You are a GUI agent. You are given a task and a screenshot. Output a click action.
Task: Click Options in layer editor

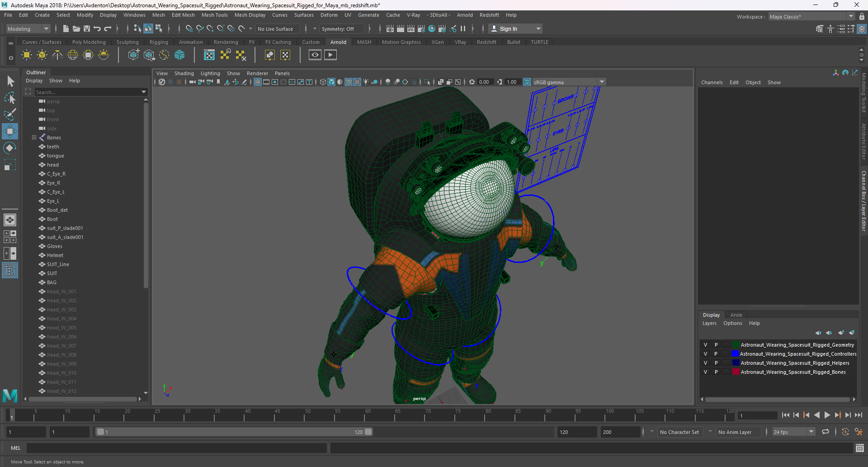[732, 323]
